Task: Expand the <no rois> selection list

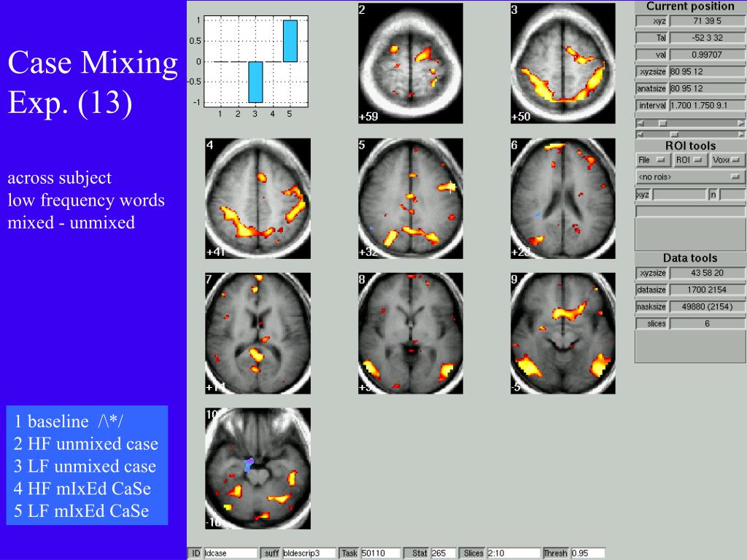Action: 690,176
